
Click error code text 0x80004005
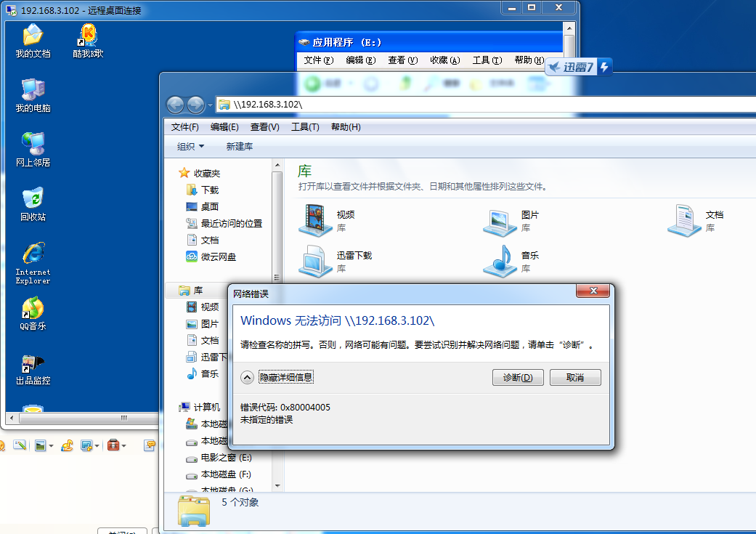(305, 407)
